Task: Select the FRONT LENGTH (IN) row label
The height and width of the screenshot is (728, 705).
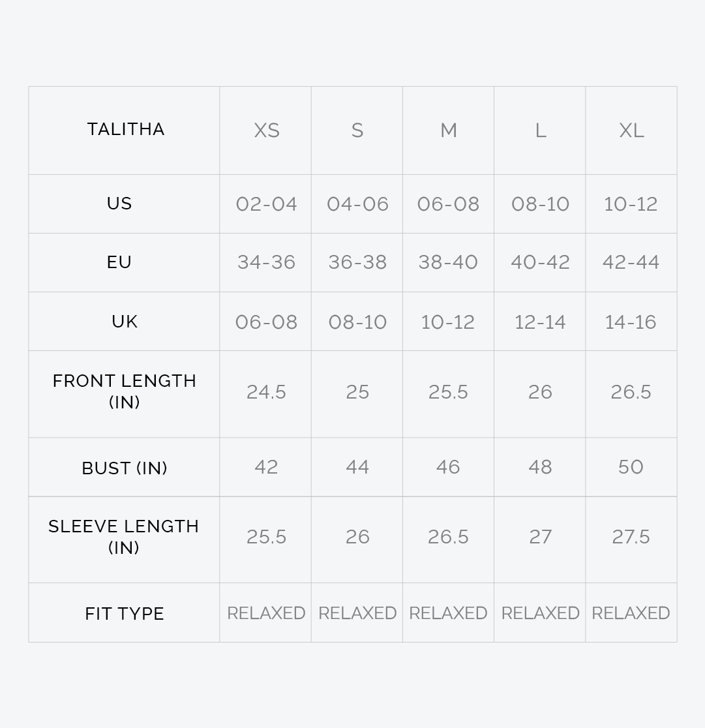Action: pos(124,391)
